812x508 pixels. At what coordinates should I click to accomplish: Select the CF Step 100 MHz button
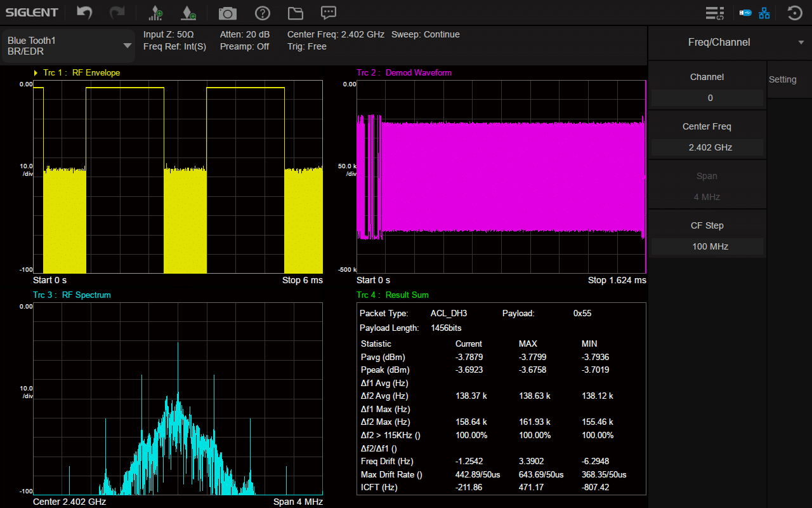point(707,235)
